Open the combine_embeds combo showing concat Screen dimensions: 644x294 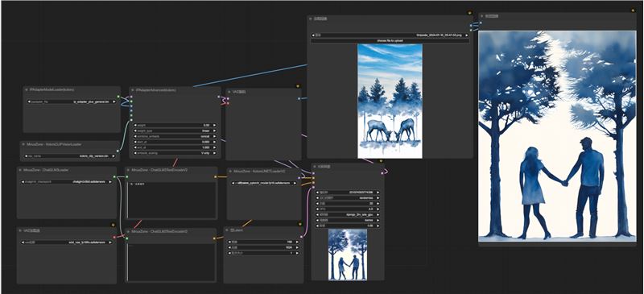175,136
